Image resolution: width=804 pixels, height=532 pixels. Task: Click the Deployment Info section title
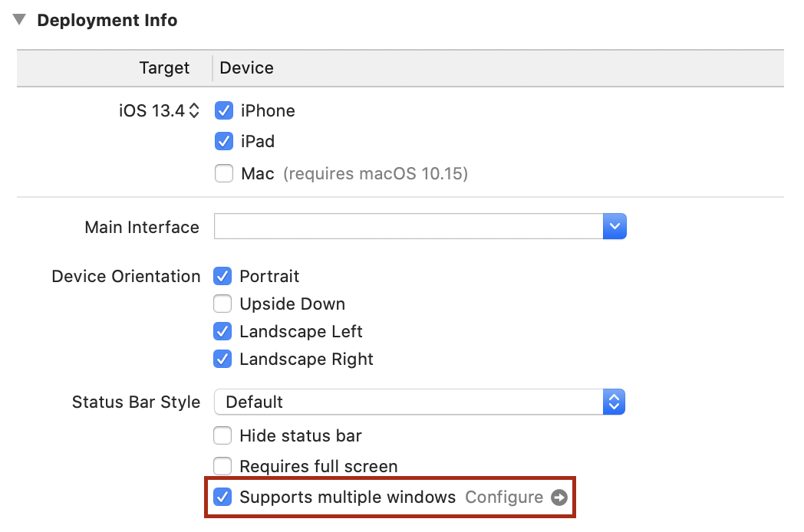pyautogui.click(x=107, y=21)
